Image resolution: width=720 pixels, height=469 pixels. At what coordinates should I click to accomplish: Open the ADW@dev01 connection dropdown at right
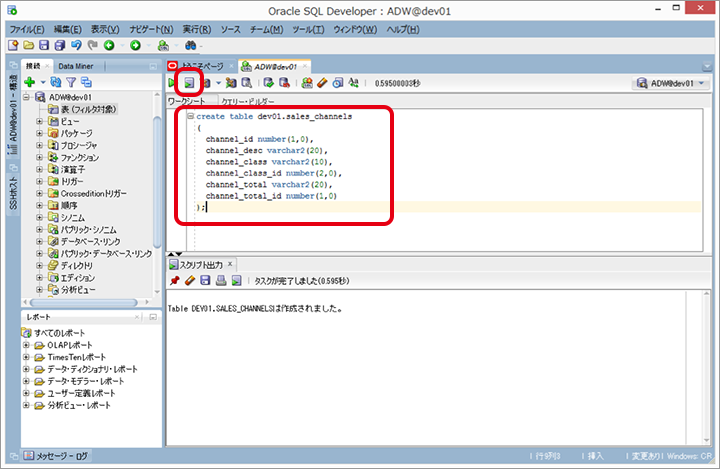coord(672,83)
